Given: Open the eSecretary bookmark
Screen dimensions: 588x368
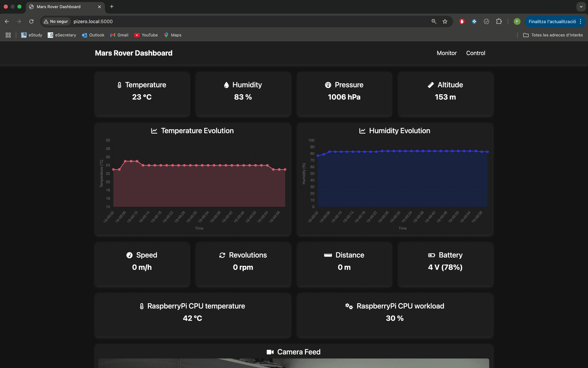Looking at the screenshot, I should pyautogui.click(x=62, y=35).
